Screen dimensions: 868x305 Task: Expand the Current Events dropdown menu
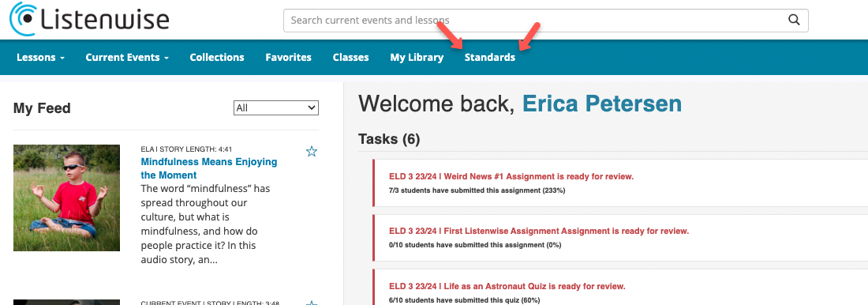(x=127, y=57)
